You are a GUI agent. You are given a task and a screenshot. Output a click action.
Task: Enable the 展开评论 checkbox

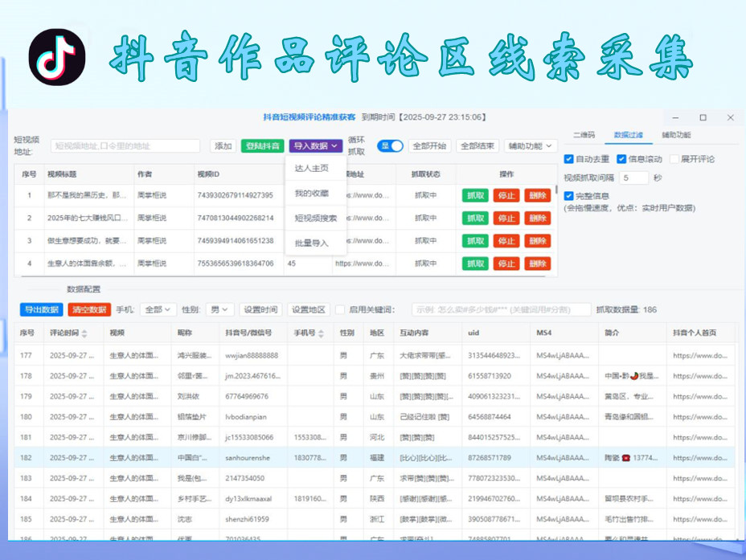[674, 159]
